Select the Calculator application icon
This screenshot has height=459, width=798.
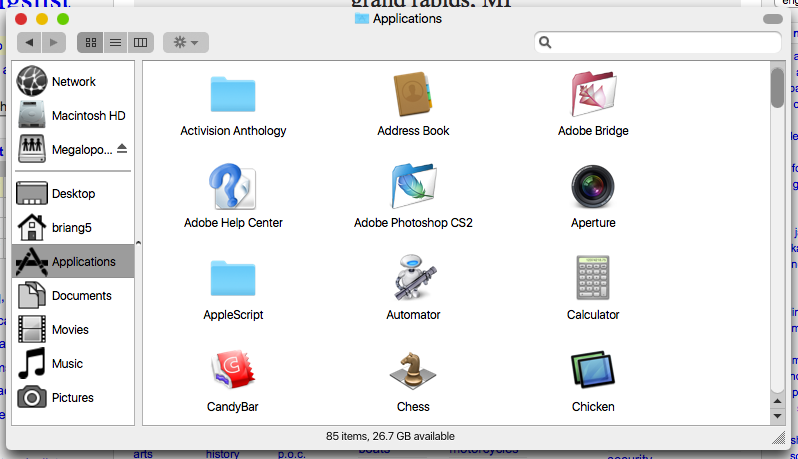(593, 278)
